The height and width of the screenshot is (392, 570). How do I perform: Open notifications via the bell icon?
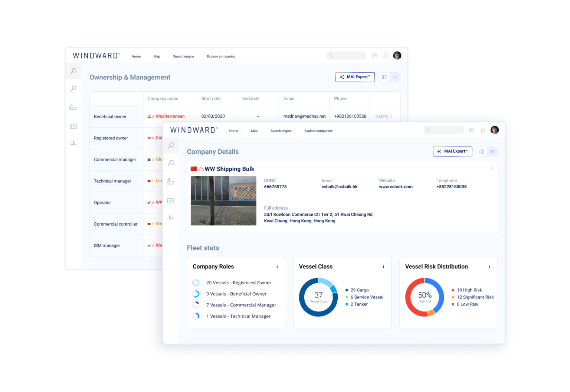pos(483,130)
